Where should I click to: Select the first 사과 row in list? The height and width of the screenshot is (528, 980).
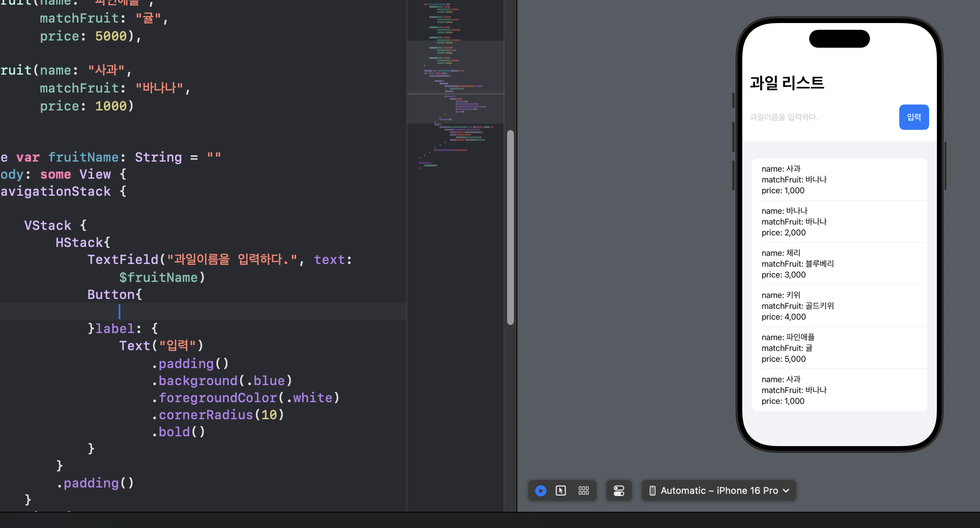coord(839,179)
